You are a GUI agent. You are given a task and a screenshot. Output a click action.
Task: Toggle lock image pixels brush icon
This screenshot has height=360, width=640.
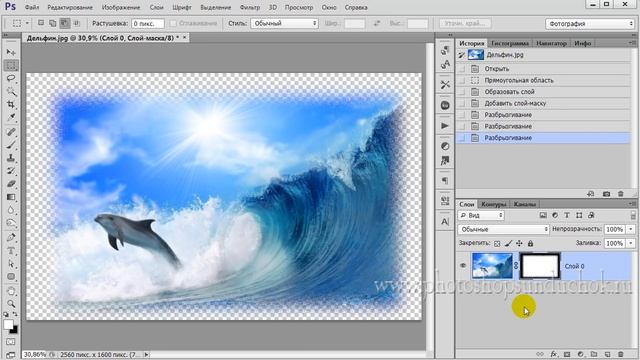click(x=508, y=243)
